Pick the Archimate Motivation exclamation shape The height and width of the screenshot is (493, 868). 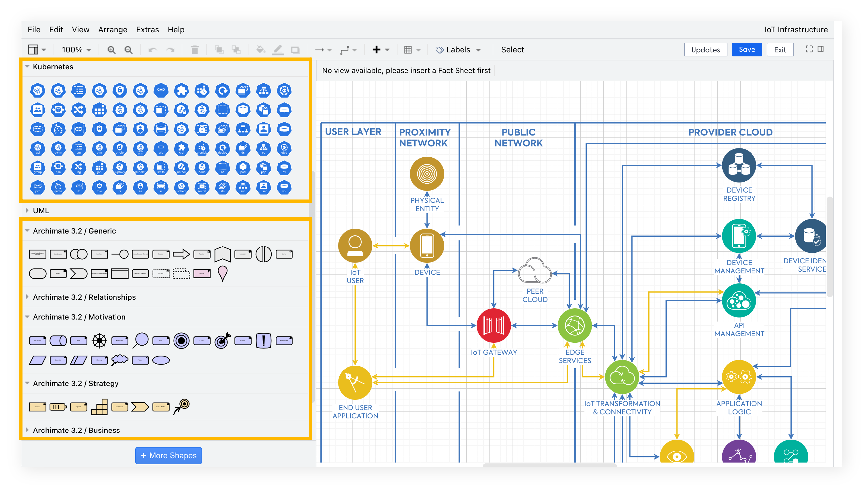coord(263,341)
